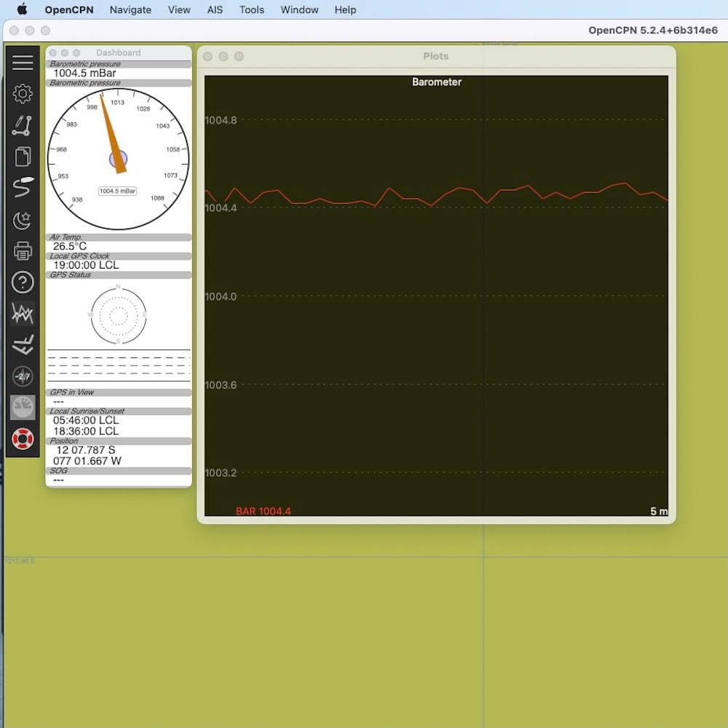This screenshot has height=728, width=728.
Task: Open the AIS menu
Action: [x=215, y=9]
